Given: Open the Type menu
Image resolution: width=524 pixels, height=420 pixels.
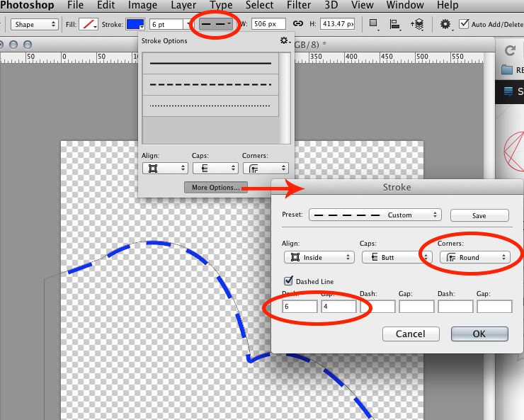Looking at the screenshot, I should (221, 5).
